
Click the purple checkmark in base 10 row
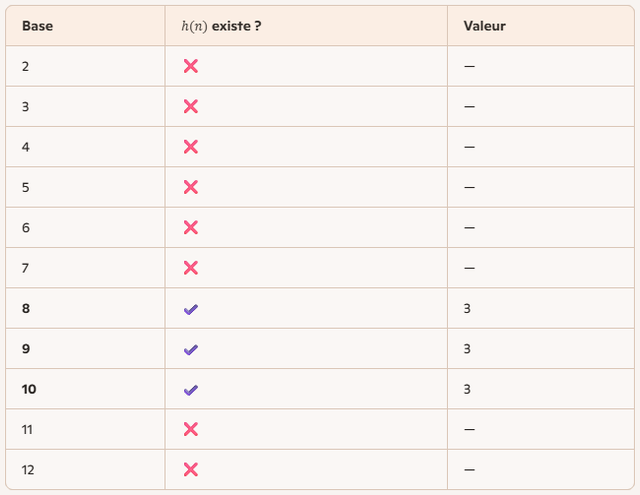[191, 390]
